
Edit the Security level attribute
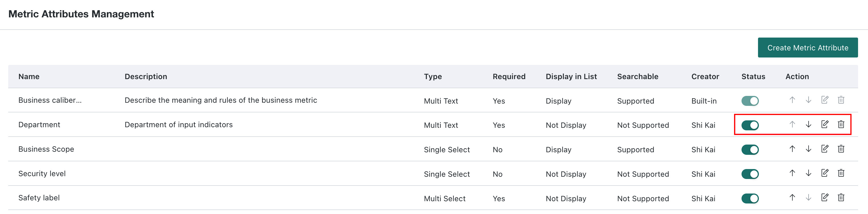click(825, 173)
